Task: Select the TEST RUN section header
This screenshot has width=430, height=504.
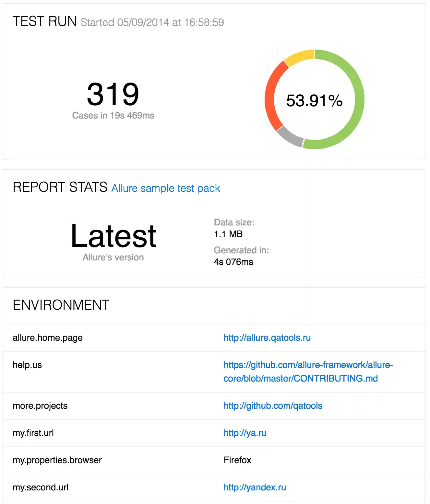Action: coord(44,21)
